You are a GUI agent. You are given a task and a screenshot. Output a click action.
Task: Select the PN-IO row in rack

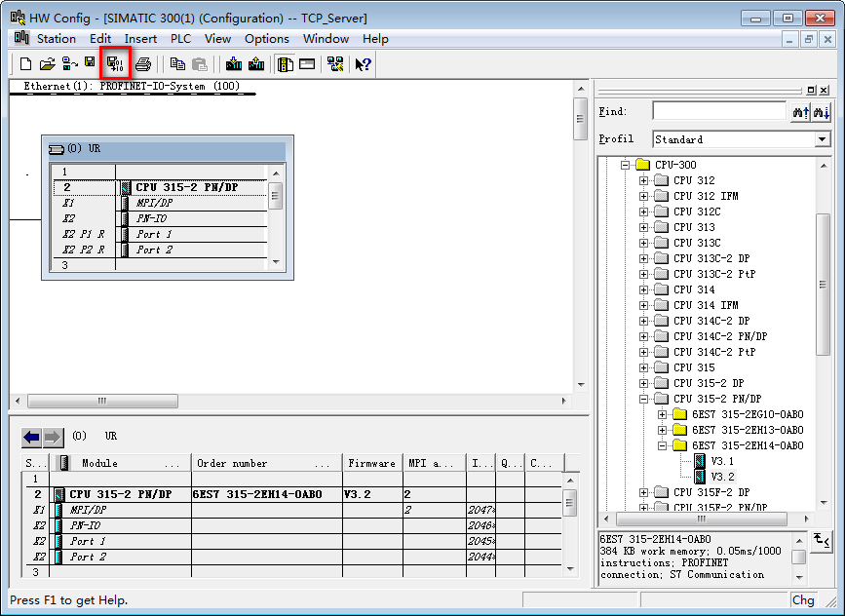coord(151,218)
